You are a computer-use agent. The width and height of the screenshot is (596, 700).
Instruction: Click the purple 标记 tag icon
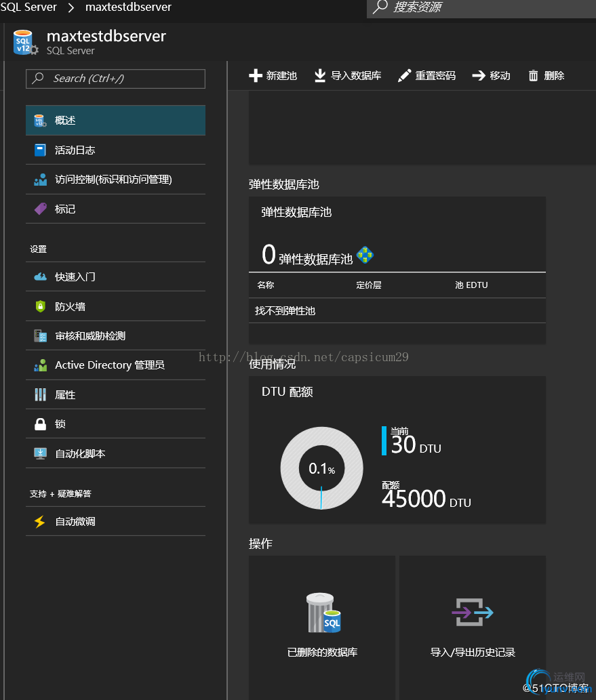pos(40,209)
